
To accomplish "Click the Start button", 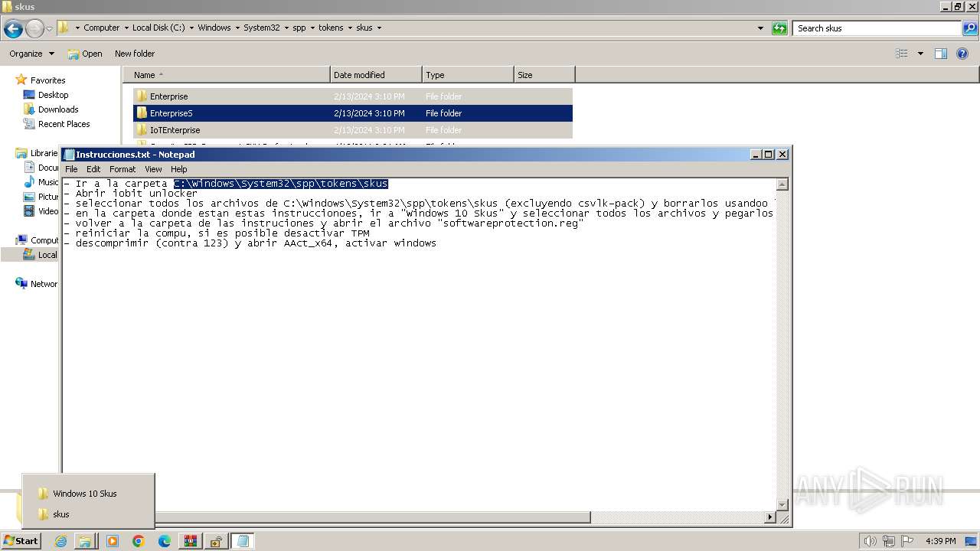I will [x=21, y=541].
